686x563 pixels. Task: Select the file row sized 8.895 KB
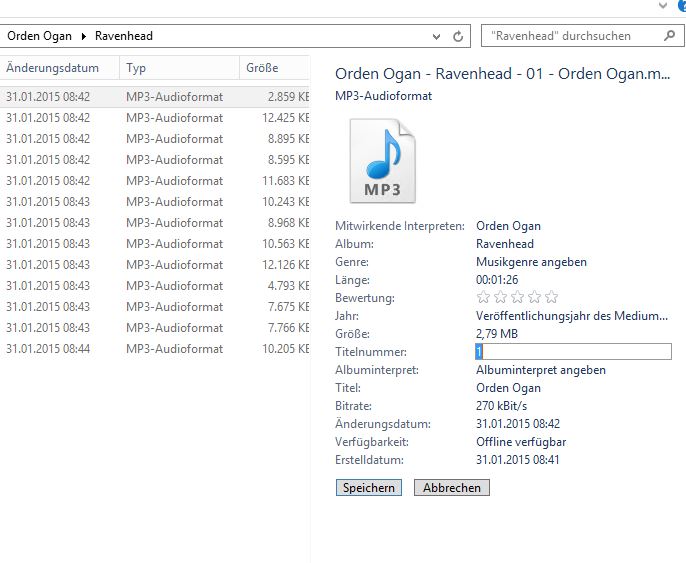point(154,139)
